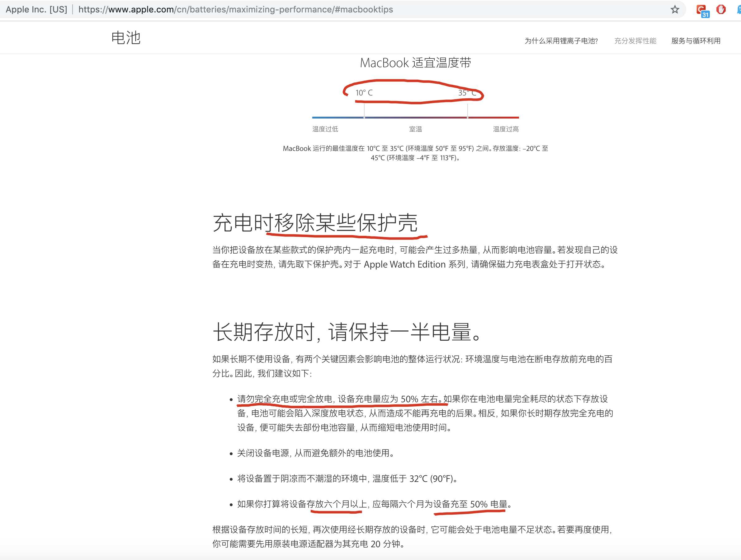Click the Apple Inc. [US] security label
741x560 pixels.
[36, 9]
